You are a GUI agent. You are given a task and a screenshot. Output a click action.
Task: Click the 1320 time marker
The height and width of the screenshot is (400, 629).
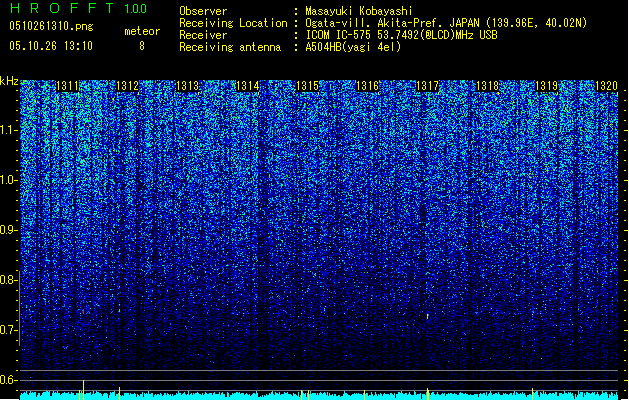tap(606, 86)
